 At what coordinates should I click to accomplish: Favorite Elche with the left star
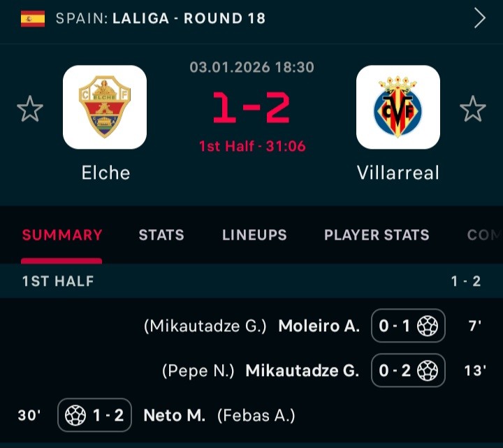pos(30,109)
